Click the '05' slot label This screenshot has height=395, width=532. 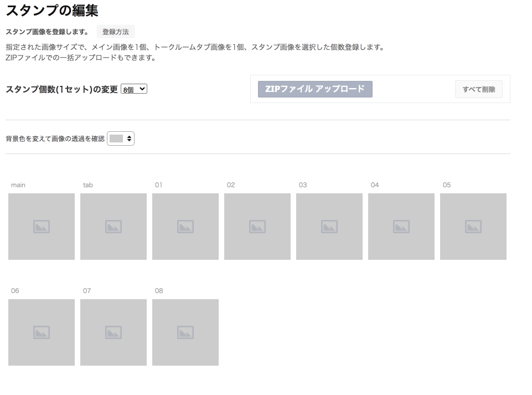point(447,185)
